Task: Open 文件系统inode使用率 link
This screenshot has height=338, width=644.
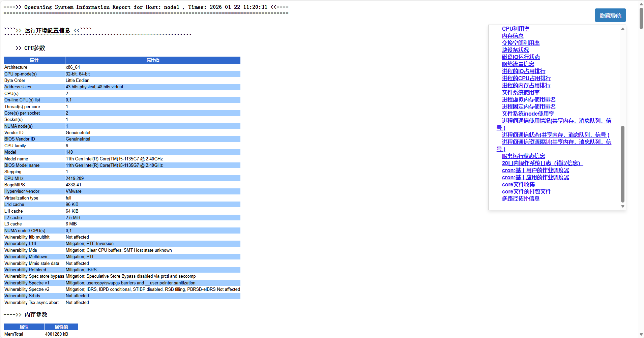Action: click(x=528, y=114)
